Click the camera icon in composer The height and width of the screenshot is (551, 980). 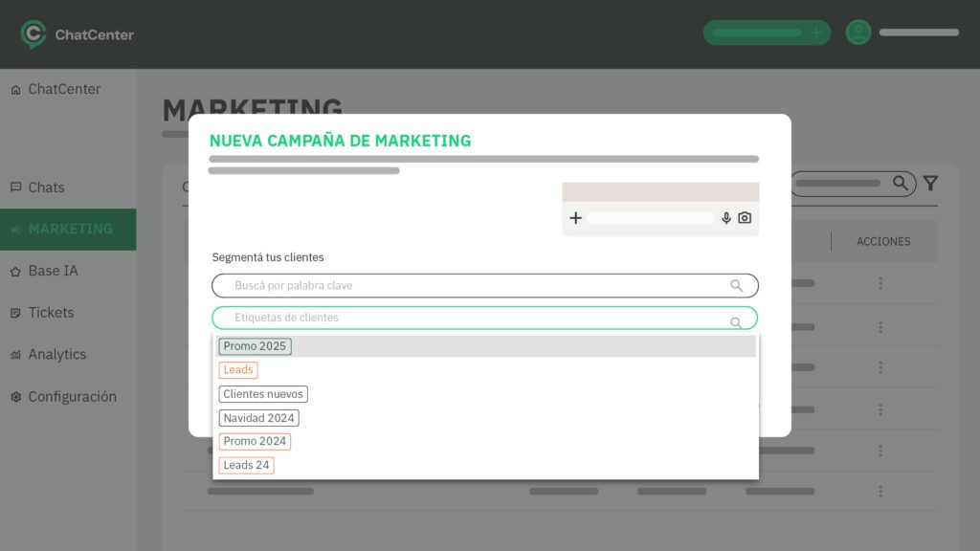pos(745,218)
